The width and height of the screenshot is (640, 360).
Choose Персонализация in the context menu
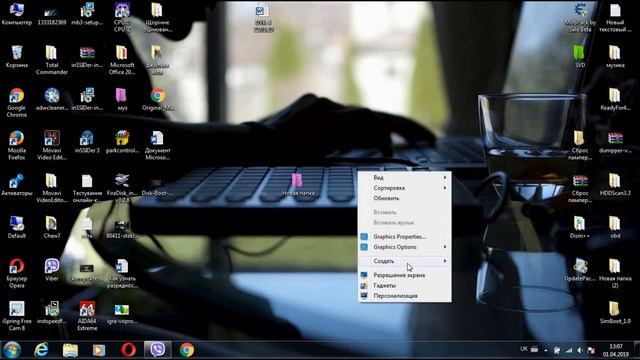pyautogui.click(x=404, y=296)
